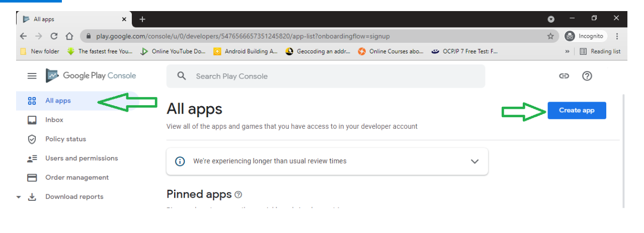Click the Inbox icon in sidebar
The width and height of the screenshot is (644, 233).
click(32, 120)
